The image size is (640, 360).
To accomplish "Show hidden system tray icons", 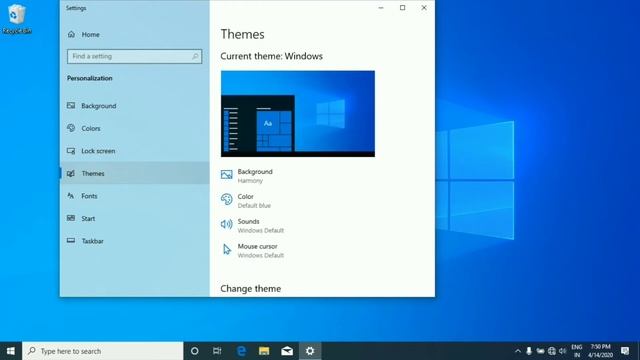I will tap(518, 351).
